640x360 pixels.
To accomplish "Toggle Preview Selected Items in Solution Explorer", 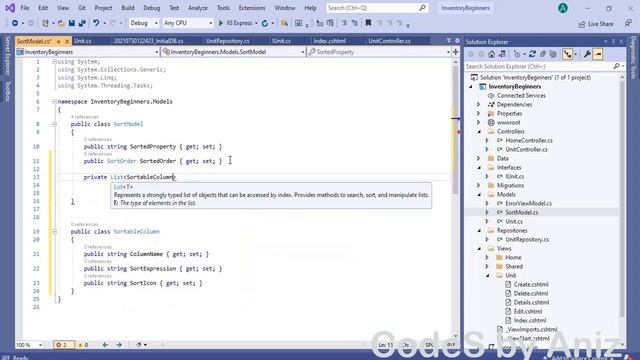I will (598, 54).
